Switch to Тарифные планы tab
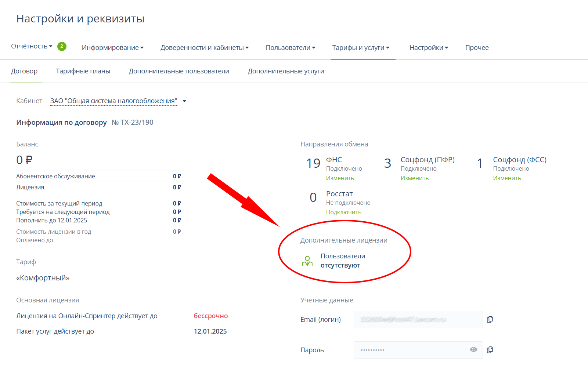 pos(83,71)
